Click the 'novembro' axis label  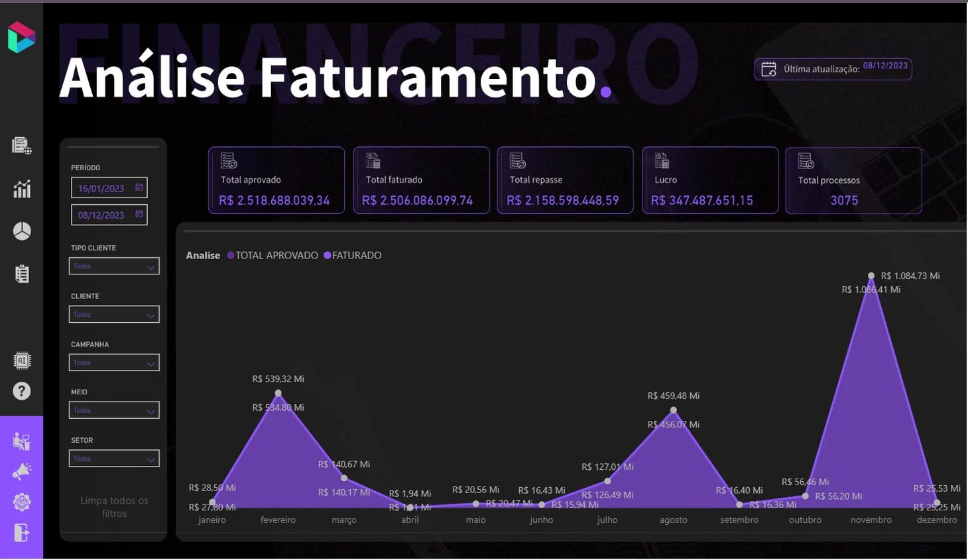871,520
